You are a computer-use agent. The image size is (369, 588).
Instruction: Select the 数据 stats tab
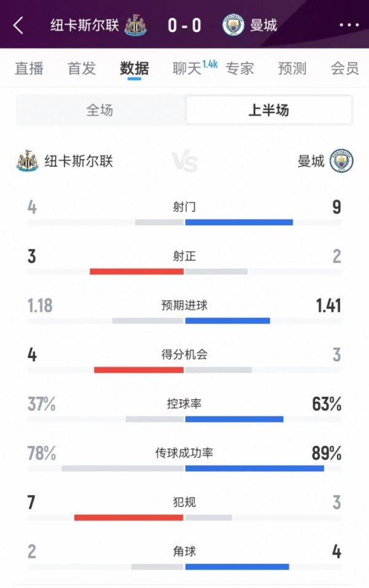pos(133,69)
